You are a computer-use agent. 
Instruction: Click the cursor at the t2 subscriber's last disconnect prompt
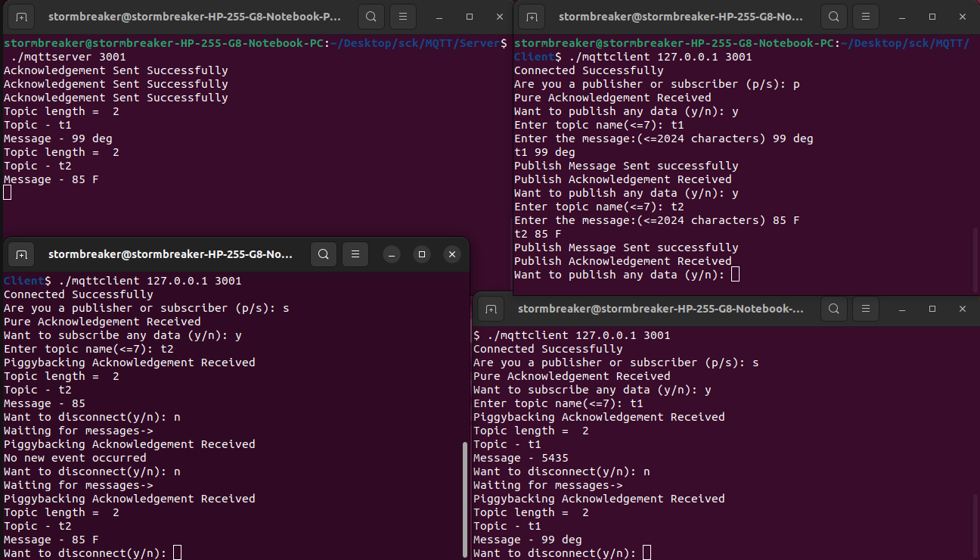(x=177, y=552)
